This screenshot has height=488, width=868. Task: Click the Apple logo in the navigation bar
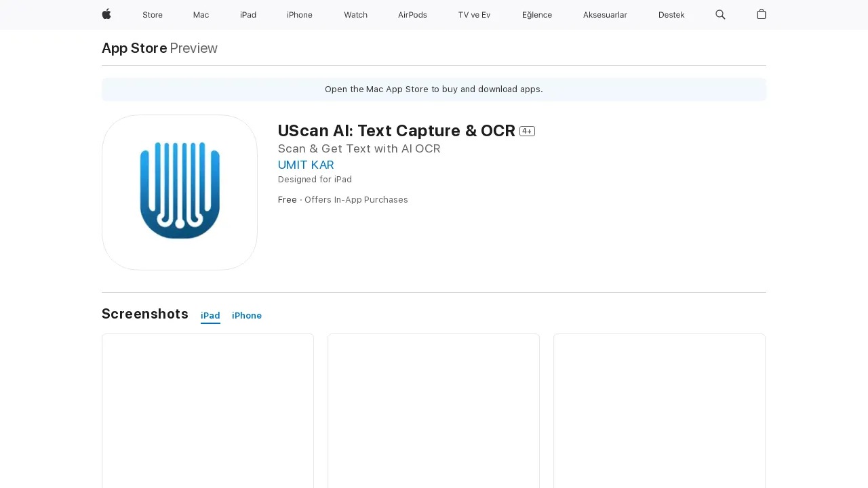[x=106, y=15]
